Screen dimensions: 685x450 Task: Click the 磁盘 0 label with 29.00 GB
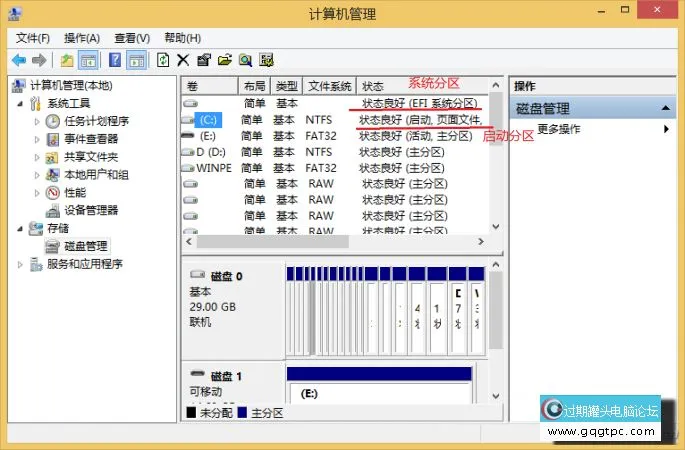click(x=232, y=310)
